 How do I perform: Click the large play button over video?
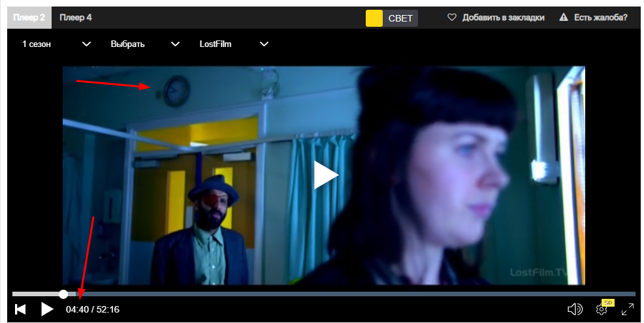326,175
